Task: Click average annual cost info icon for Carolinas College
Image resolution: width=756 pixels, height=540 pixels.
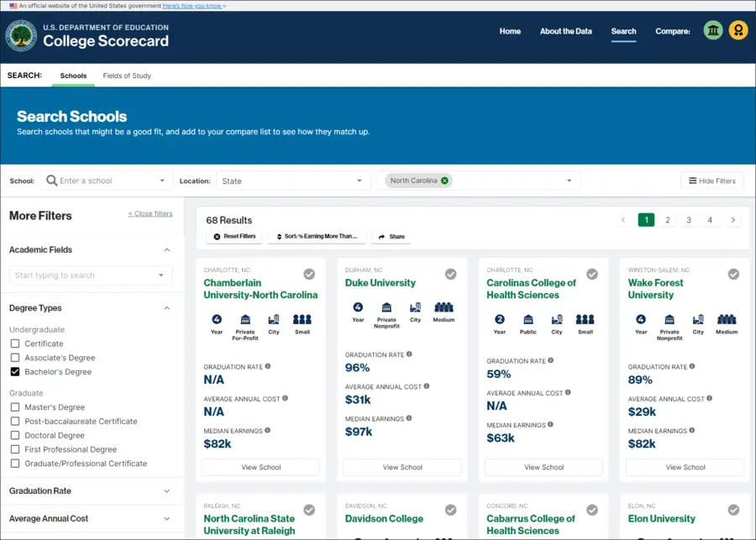Action: 568,392
